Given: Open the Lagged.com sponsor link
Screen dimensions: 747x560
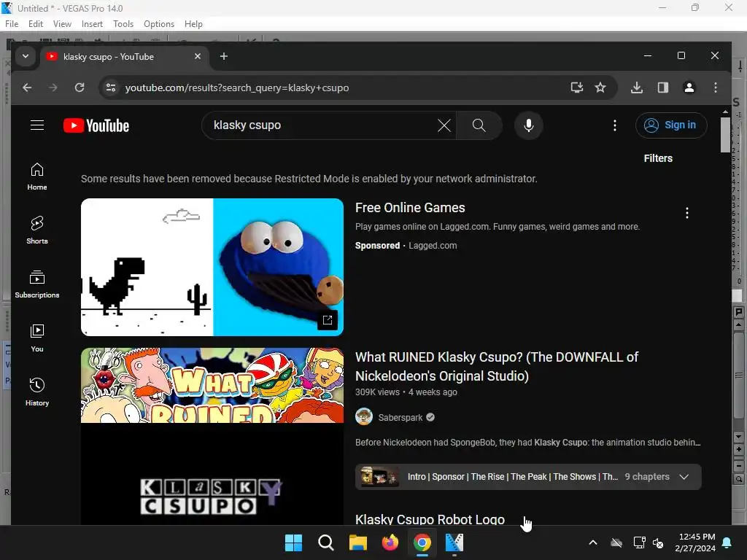Looking at the screenshot, I should (433, 246).
